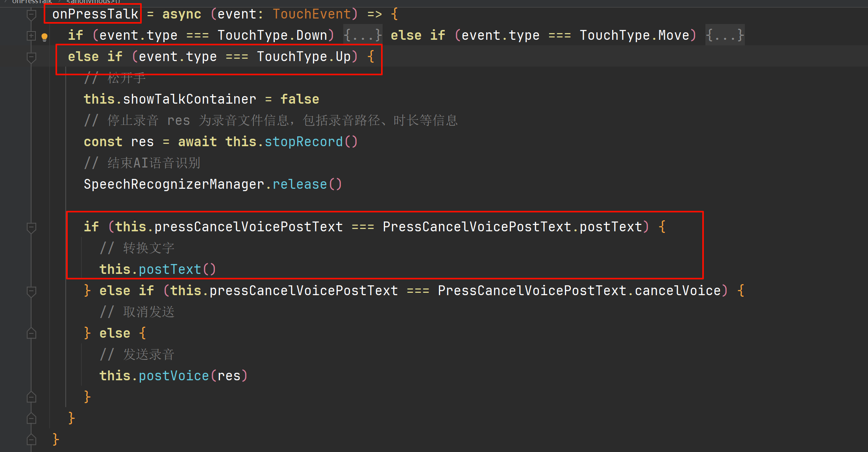Click the postVoice method call
The height and width of the screenshot is (452, 868).
[174, 376]
